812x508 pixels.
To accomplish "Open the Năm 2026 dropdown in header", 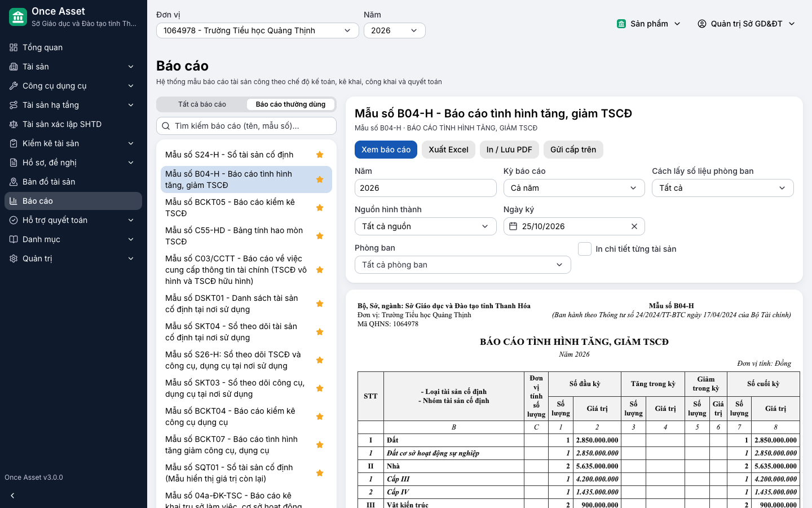I will [395, 30].
